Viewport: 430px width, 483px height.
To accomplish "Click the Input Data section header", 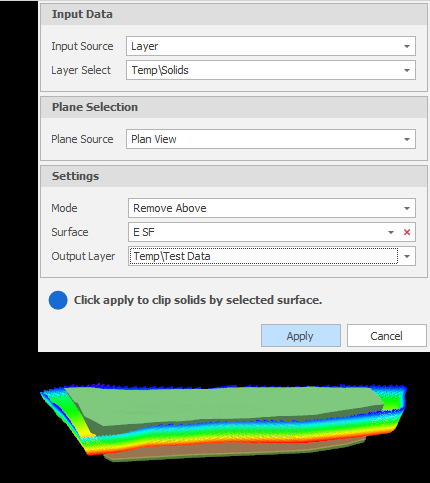I will pos(234,14).
